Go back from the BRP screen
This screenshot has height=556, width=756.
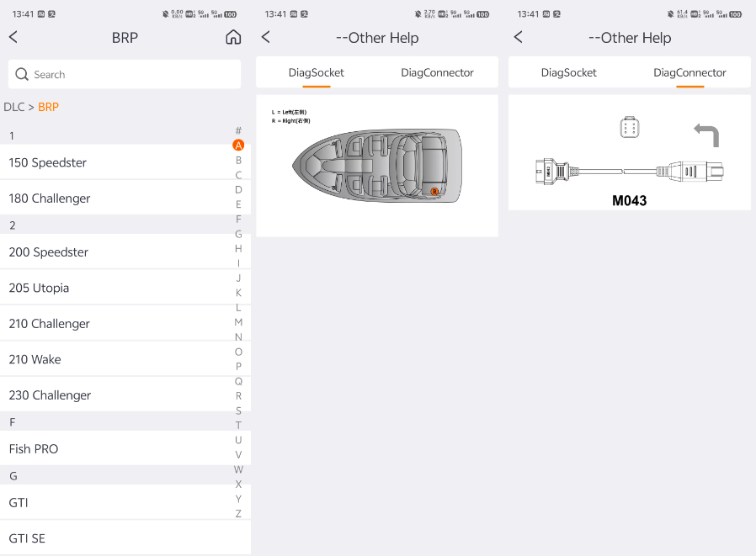click(x=13, y=37)
